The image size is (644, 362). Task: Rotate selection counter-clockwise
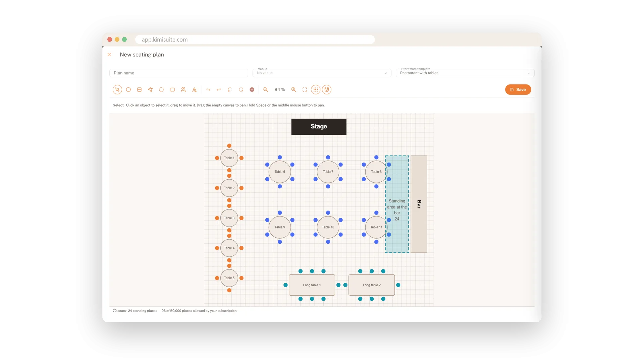point(230,89)
